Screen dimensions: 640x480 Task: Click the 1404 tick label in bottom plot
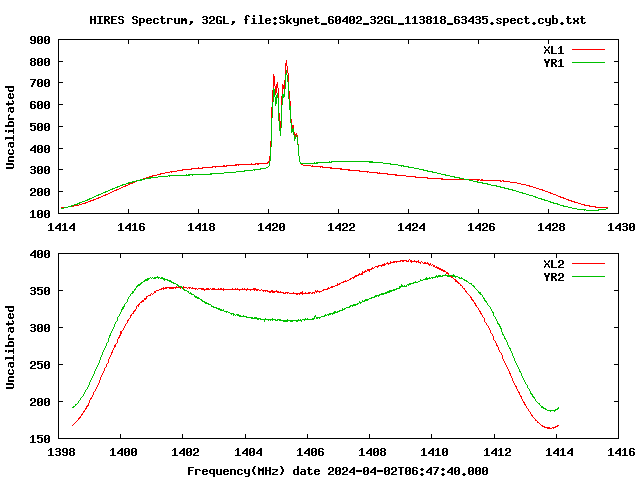tap(248, 452)
